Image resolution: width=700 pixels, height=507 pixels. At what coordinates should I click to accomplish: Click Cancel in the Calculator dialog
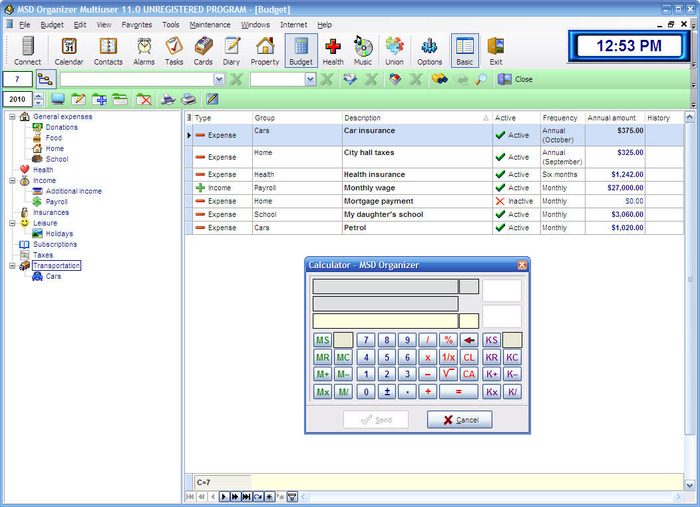pos(459,420)
